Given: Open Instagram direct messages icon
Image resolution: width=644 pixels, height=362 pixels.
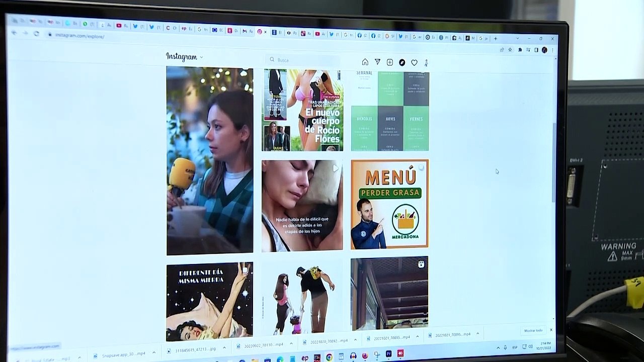Looking at the screenshot, I should coord(377,62).
